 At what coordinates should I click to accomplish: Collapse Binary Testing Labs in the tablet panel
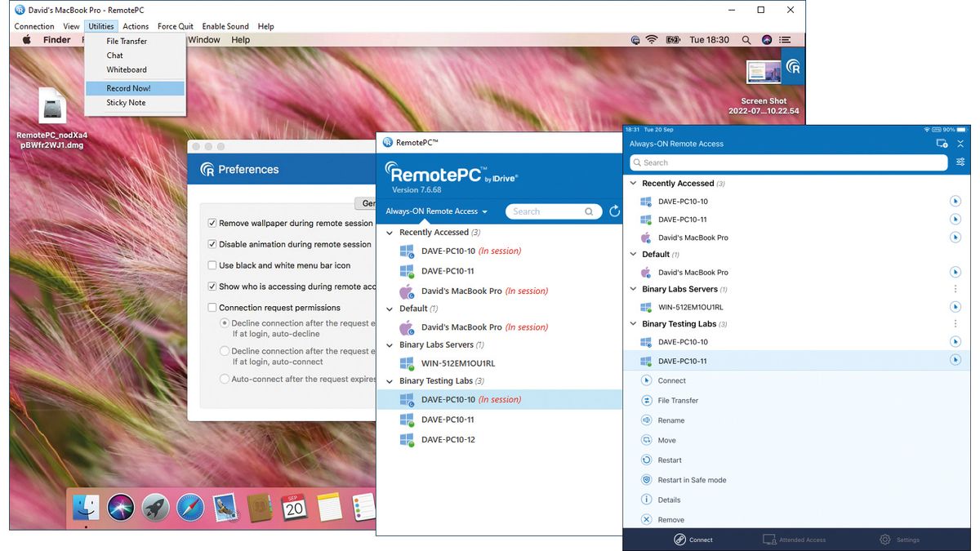click(x=633, y=323)
